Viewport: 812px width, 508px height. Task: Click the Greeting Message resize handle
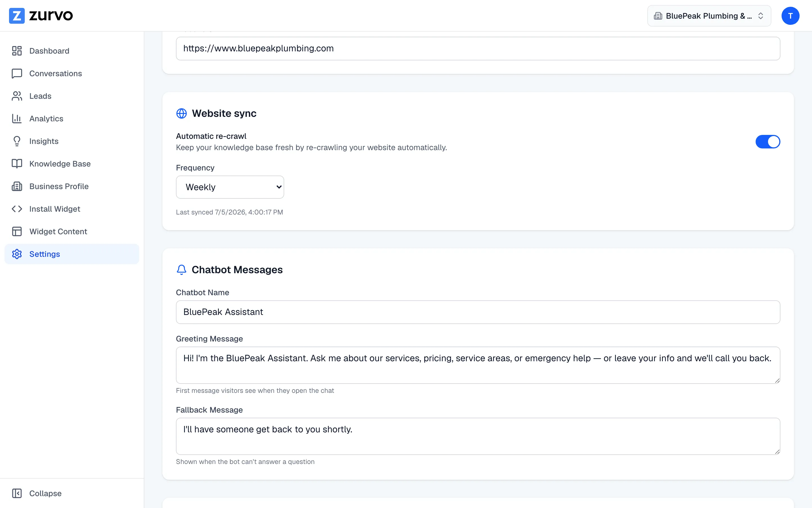(777, 381)
